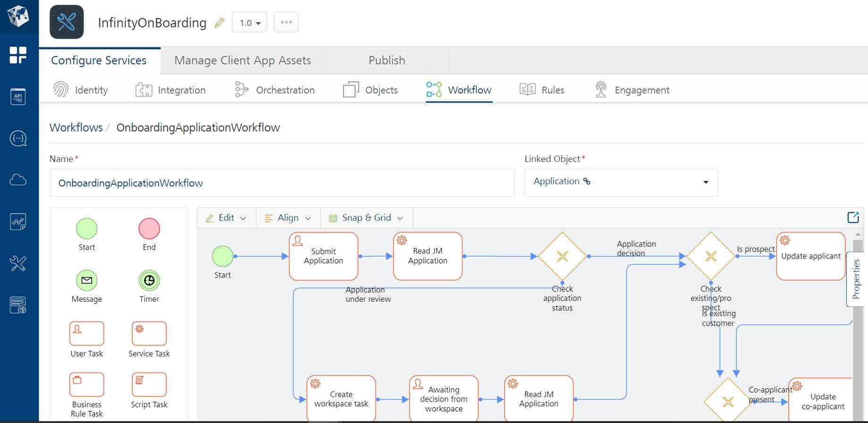This screenshot has width=868, height=423.
Task: Select the Business Rule Task icon
Action: click(x=86, y=384)
